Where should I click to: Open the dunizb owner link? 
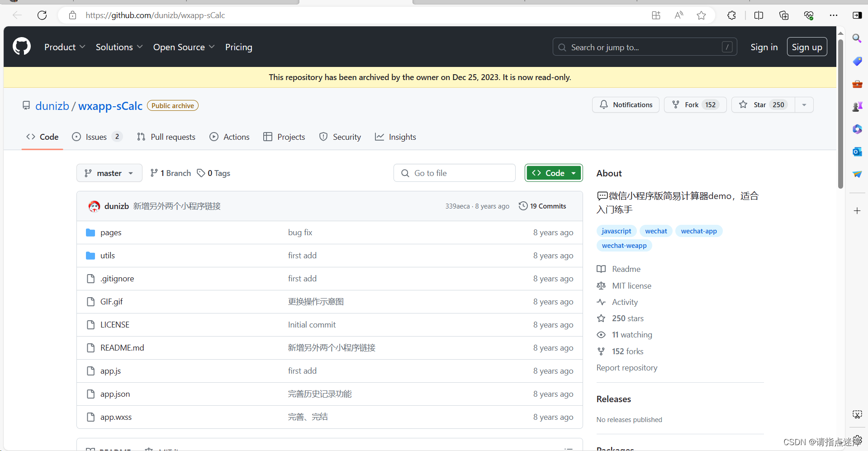pos(52,106)
